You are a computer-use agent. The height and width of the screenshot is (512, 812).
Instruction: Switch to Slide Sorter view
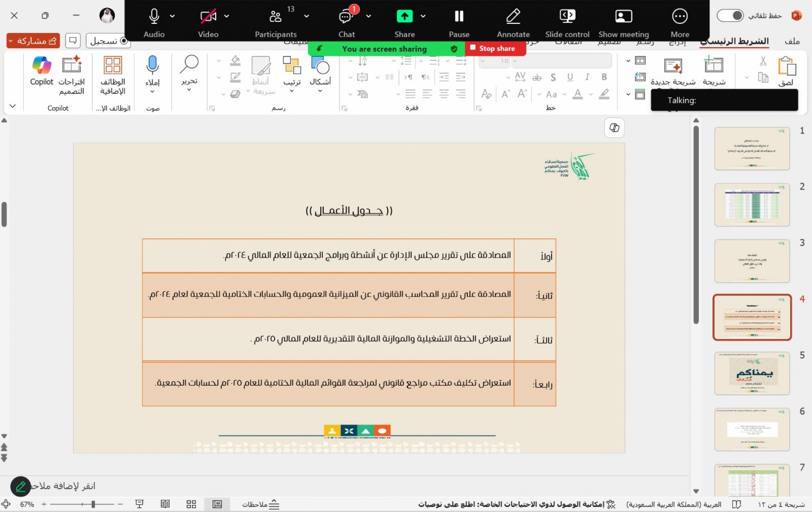coord(191,504)
